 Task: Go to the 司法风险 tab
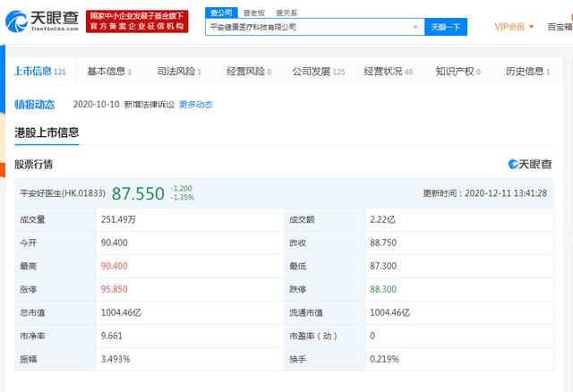point(177,71)
